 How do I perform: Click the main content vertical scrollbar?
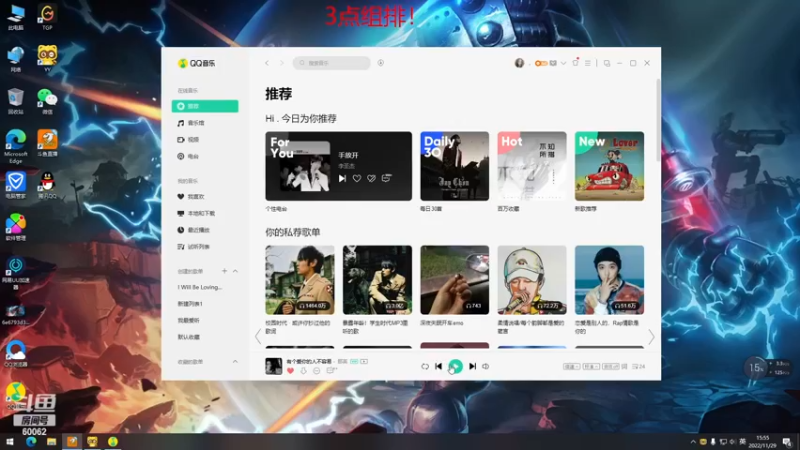tap(658, 120)
